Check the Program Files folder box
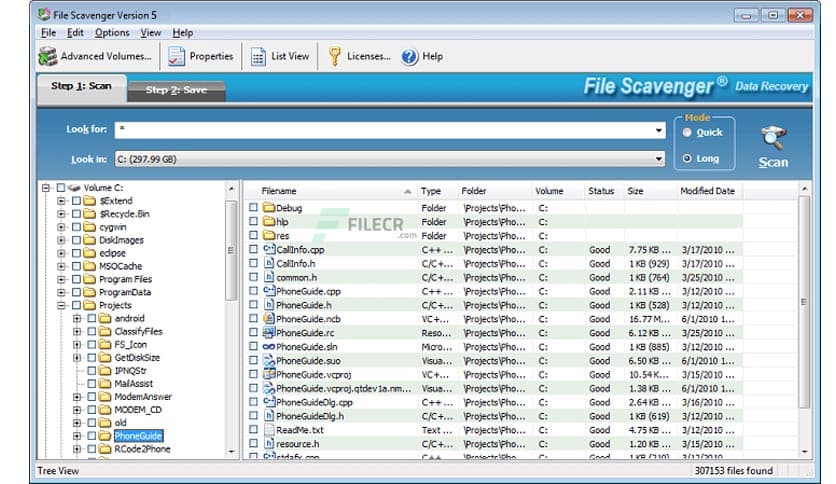This screenshot has width=836, height=484. tap(76, 279)
